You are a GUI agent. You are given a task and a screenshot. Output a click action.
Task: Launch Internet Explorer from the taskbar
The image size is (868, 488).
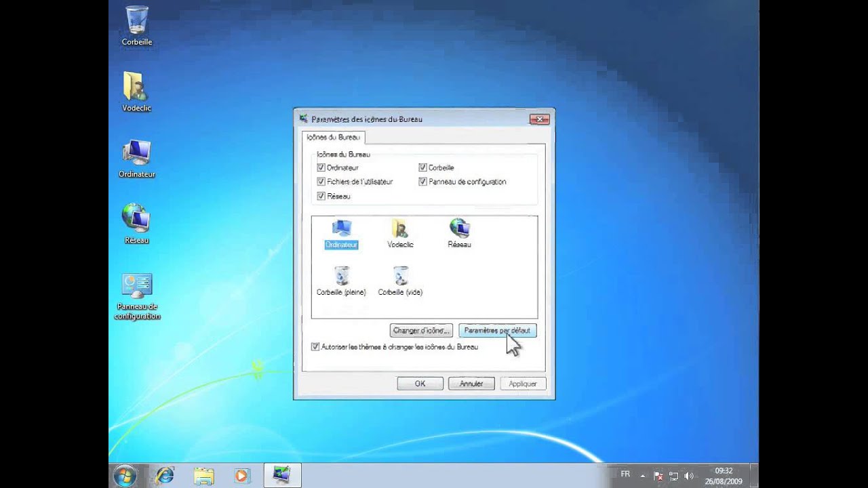[165, 476]
